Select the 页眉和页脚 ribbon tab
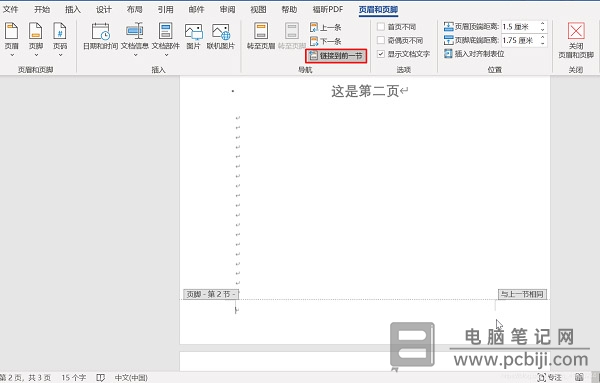The height and width of the screenshot is (383, 600). (378, 9)
